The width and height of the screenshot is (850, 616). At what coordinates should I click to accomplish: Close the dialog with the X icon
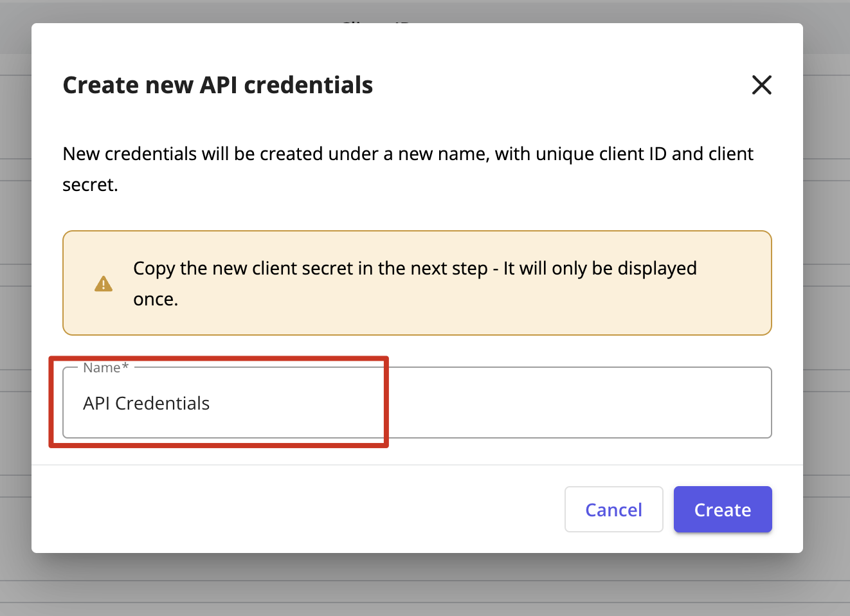[761, 85]
